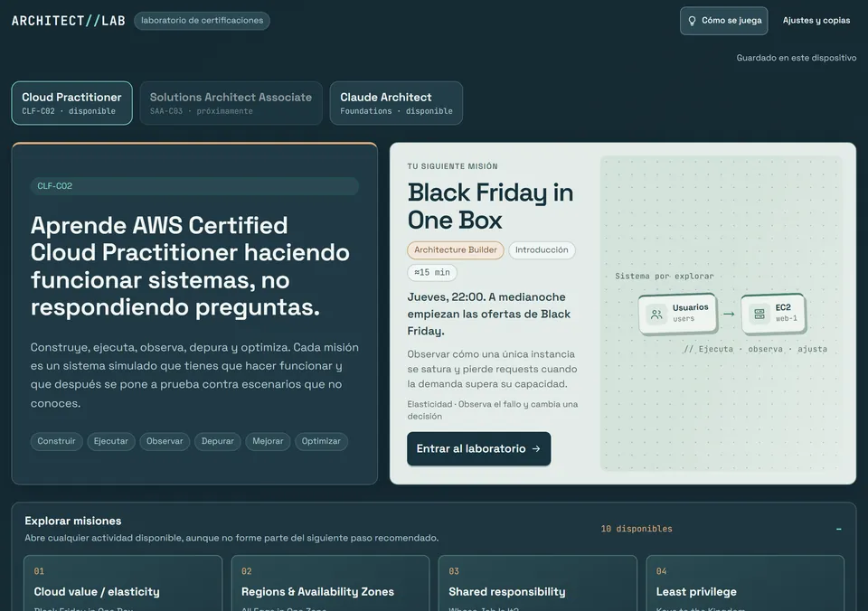Viewport: 868px width, 611px height.
Task: Click Guardado en este dispositivo status
Action: (x=796, y=58)
